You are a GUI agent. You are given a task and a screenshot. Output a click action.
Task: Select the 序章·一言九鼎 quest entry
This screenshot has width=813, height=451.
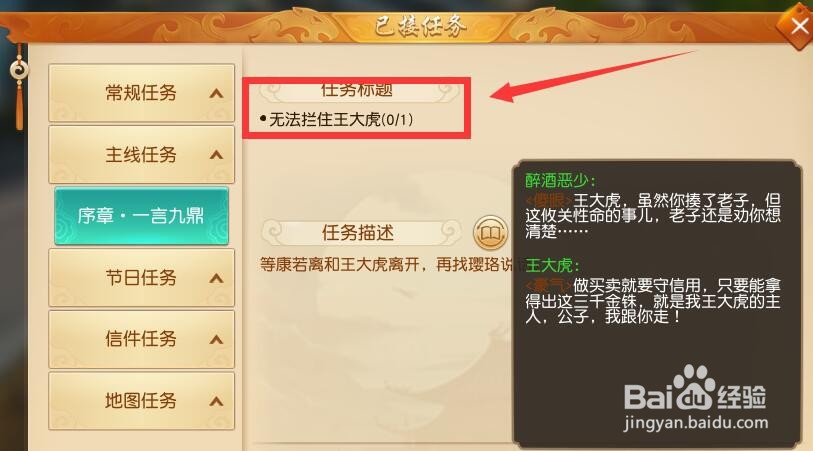[x=141, y=216]
